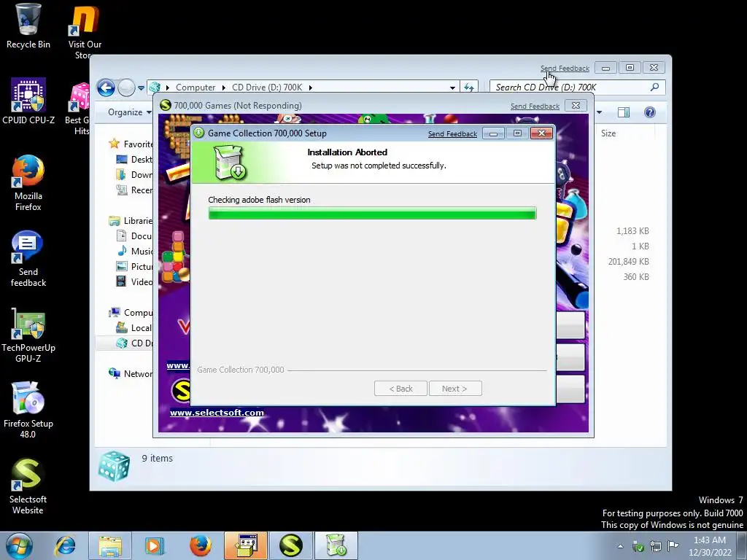Viewport: 747px width, 560px height.
Task: Select Libraries in the navigation pane
Action: 131,221
